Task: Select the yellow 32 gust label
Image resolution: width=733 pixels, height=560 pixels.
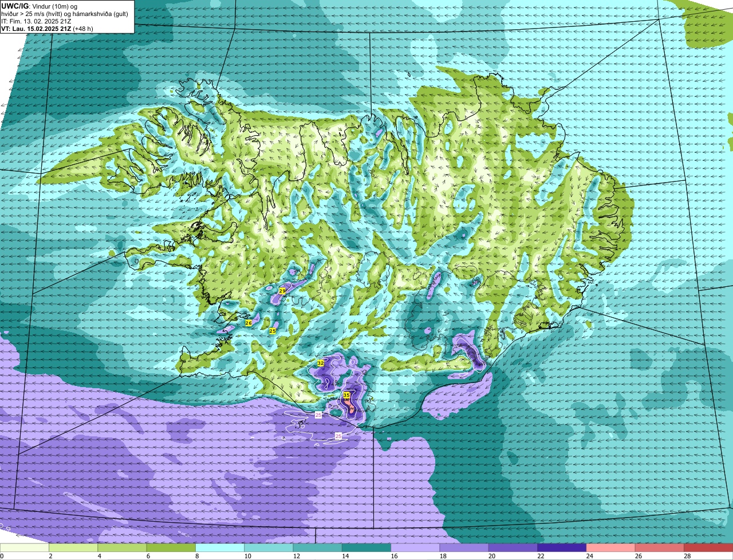Action: (321, 363)
